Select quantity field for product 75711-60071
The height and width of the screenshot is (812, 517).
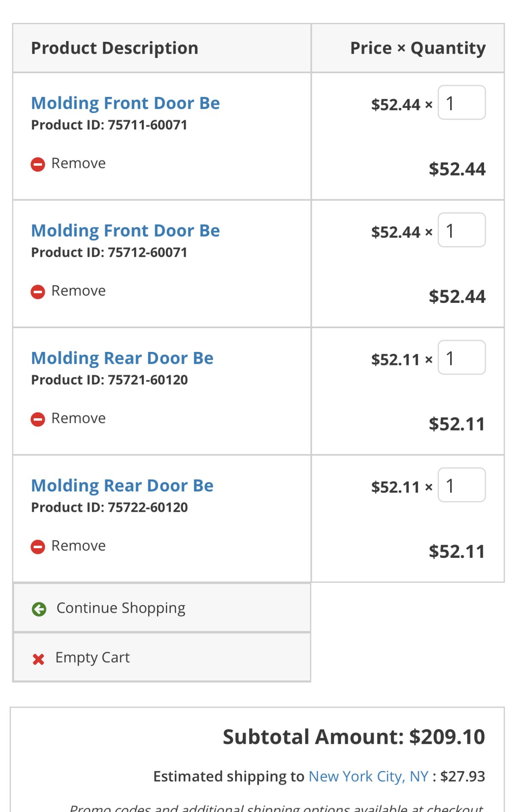462,103
